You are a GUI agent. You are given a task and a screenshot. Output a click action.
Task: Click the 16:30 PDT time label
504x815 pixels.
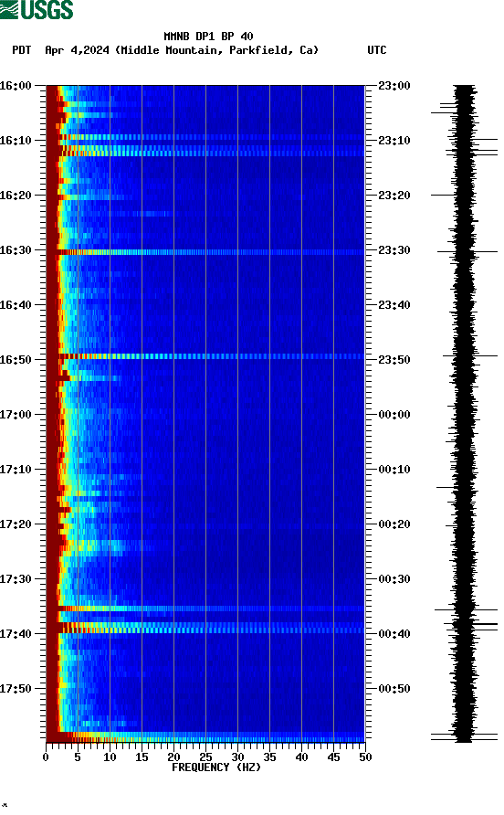pyautogui.click(x=16, y=250)
